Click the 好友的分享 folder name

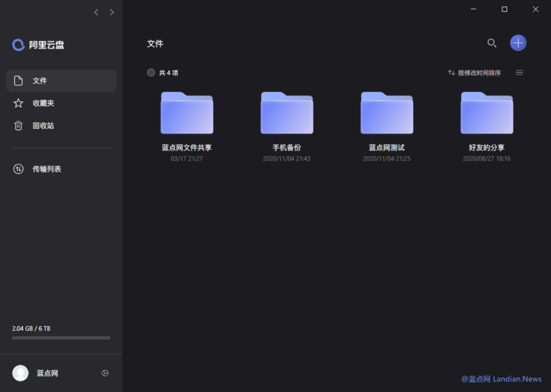[x=487, y=147]
